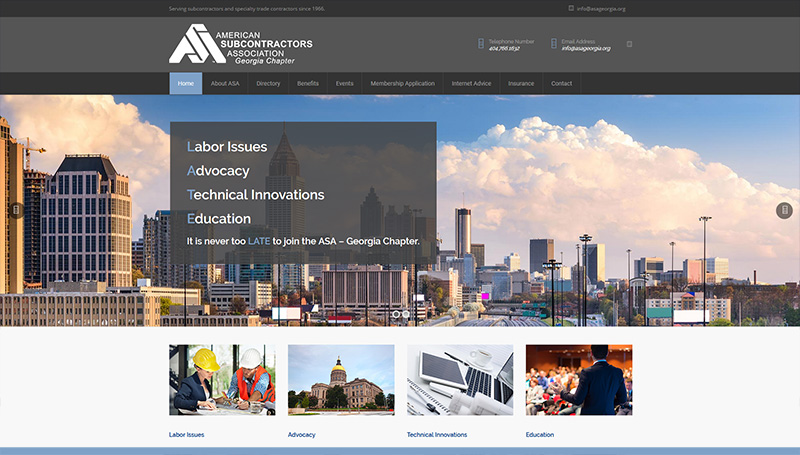The image size is (800, 455).
Task: Click the telephone number 404.766.1632
Action: [x=504, y=48]
